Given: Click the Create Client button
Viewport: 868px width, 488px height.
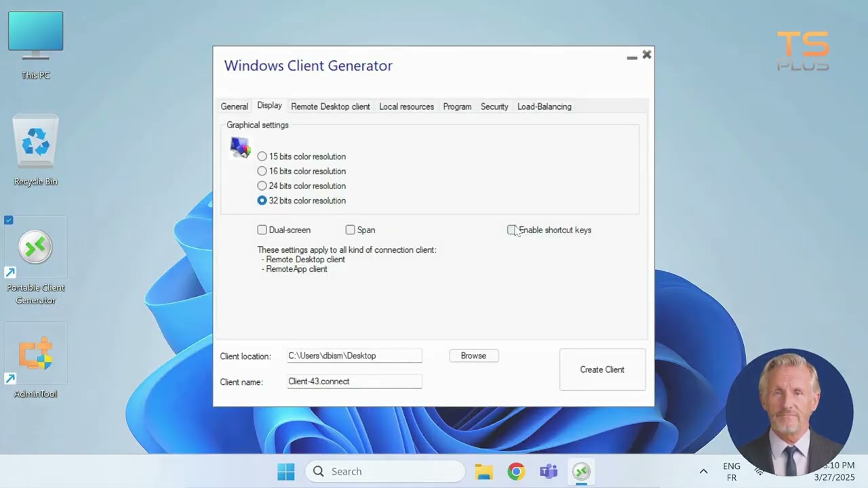Looking at the screenshot, I should click(x=602, y=369).
